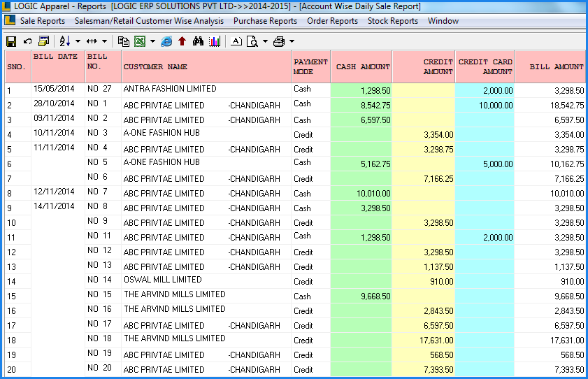Click the Save floppy disk icon
The height and width of the screenshot is (379, 588).
(x=11, y=41)
